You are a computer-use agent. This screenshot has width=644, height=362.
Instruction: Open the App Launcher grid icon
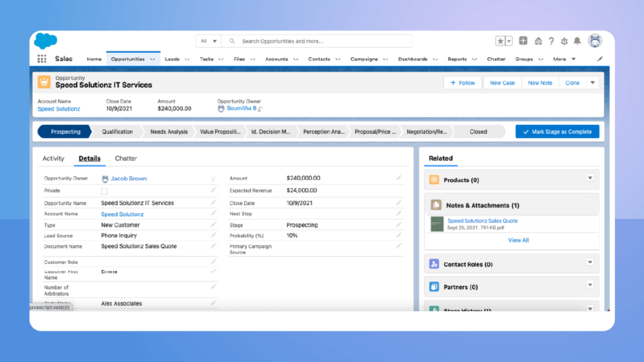(42, 58)
